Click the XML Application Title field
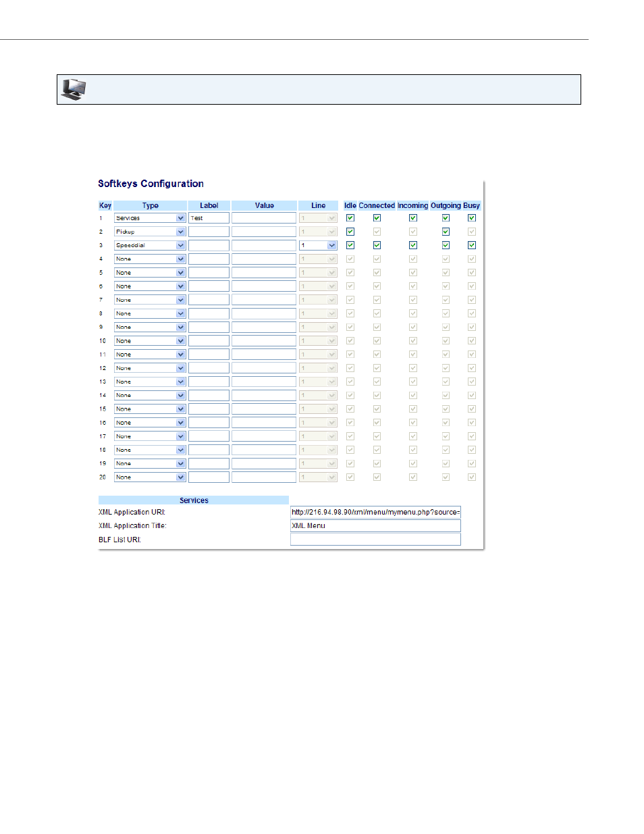The image size is (644, 834). click(x=375, y=525)
